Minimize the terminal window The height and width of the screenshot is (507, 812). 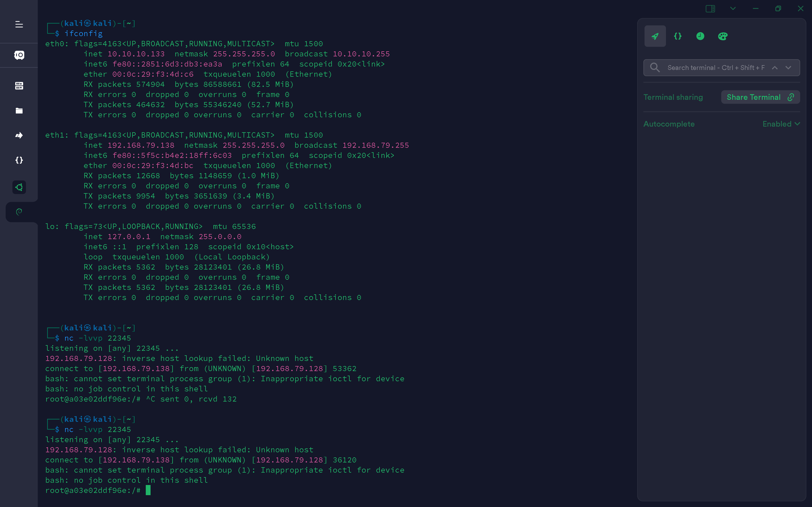(755, 9)
